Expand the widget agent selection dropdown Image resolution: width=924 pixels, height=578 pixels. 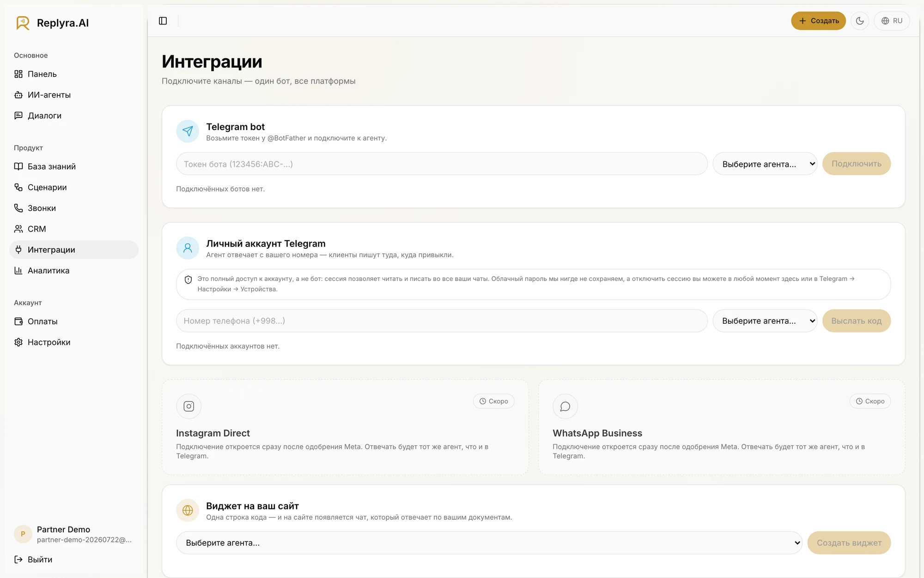tap(489, 543)
